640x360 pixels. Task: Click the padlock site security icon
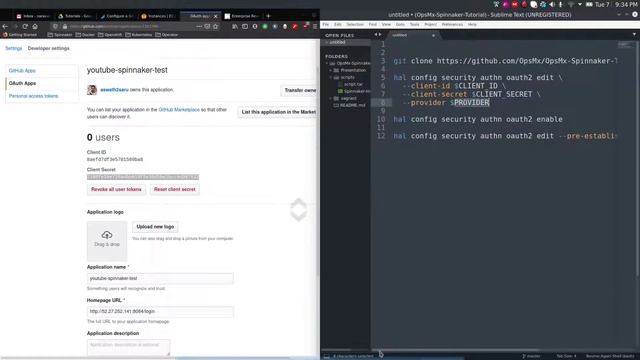64,27
